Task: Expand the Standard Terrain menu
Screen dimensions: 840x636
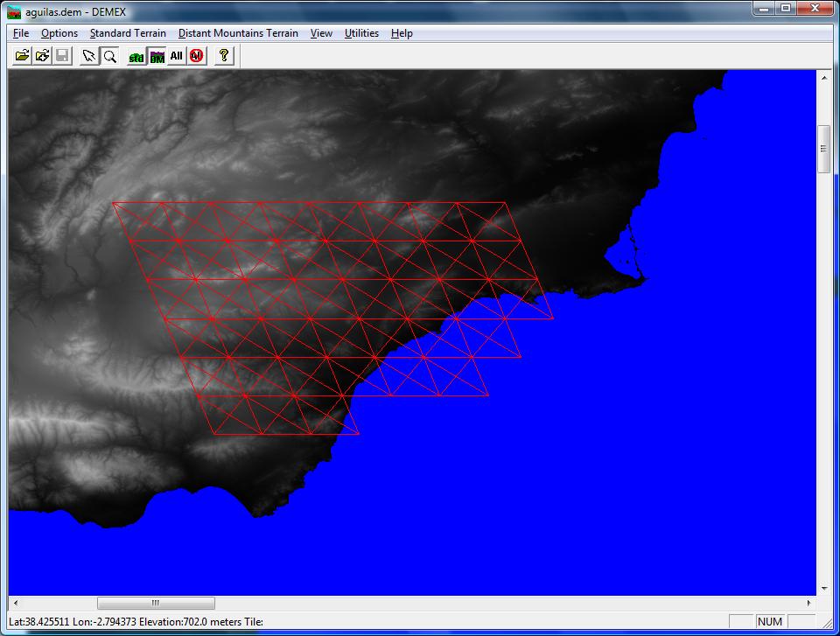Action: 128,33
